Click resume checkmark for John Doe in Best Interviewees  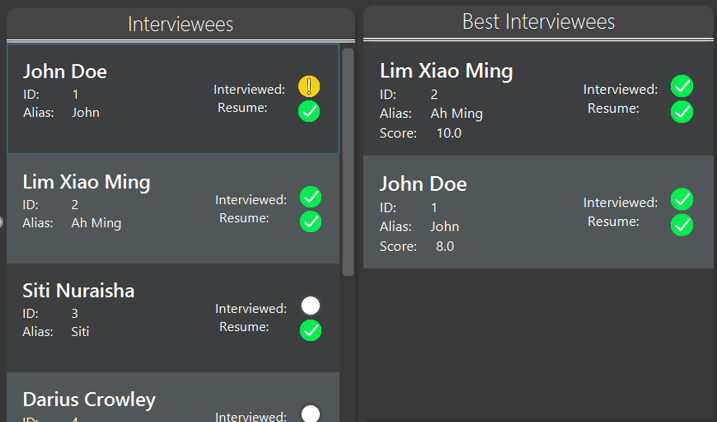pyautogui.click(x=682, y=225)
